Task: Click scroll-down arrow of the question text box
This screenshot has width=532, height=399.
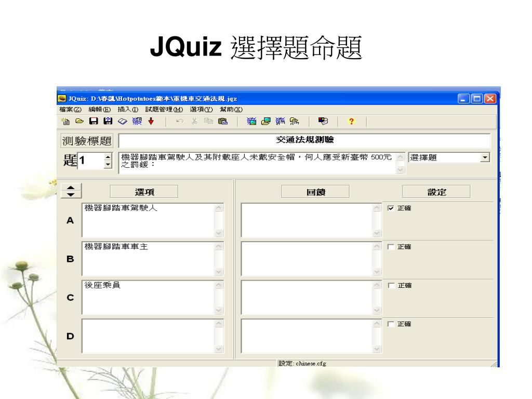Action: pos(401,170)
